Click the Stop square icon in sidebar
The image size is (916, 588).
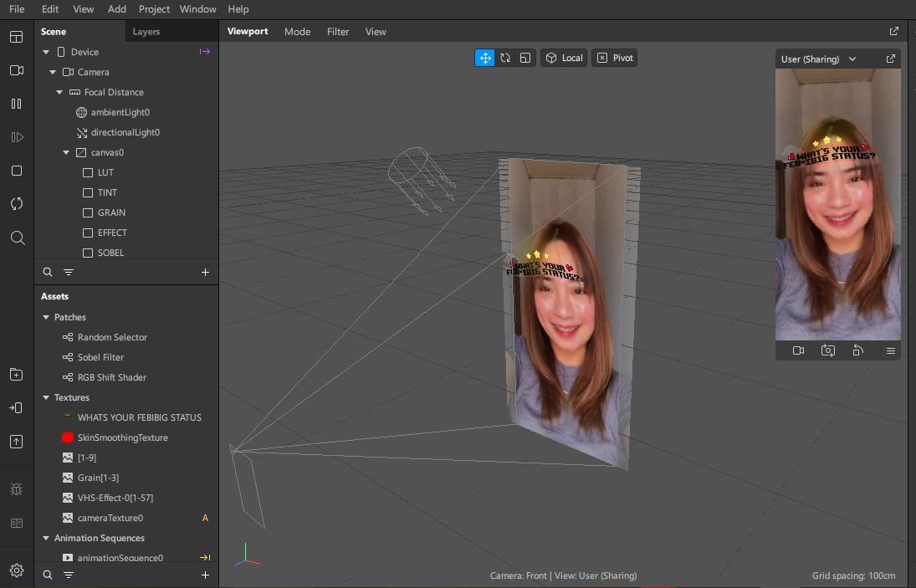pos(17,171)
